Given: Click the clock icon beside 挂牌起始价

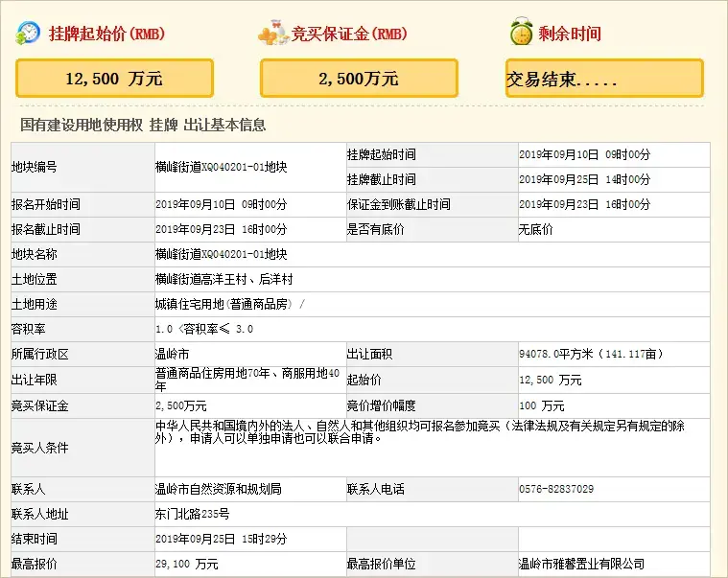Looking at the screenshot, I should (x=28, y=34).
